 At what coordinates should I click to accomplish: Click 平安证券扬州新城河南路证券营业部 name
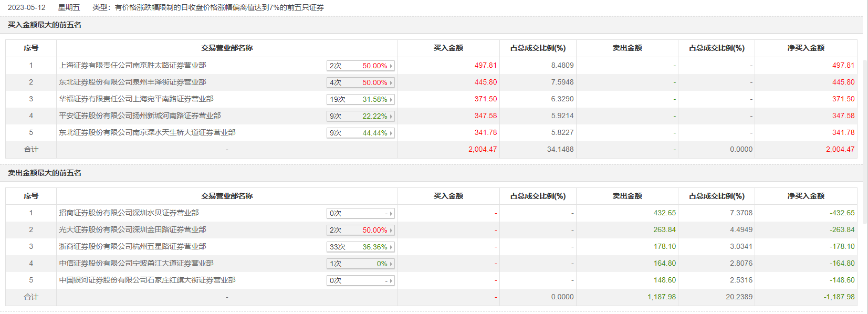140,116
